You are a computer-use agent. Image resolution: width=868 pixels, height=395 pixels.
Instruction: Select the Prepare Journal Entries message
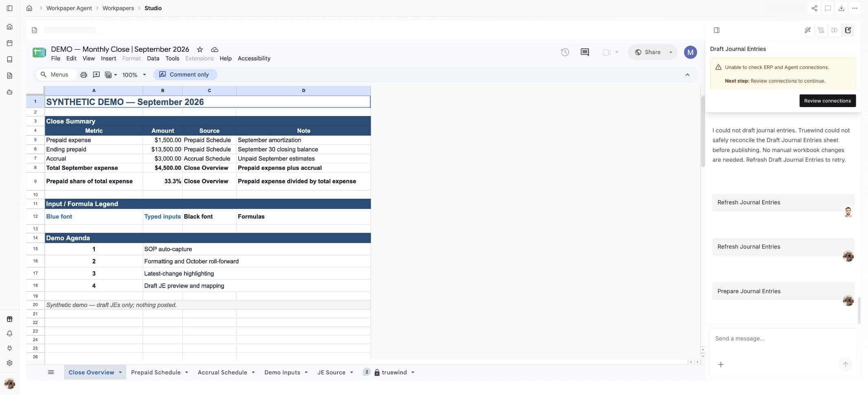783,291
